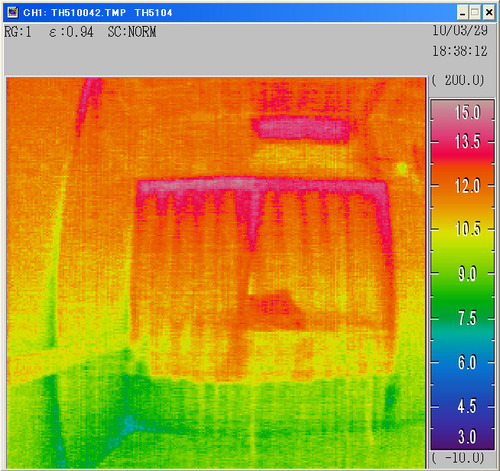
Task: Pick the 15.0 pink color scale level
Action: 468,113
